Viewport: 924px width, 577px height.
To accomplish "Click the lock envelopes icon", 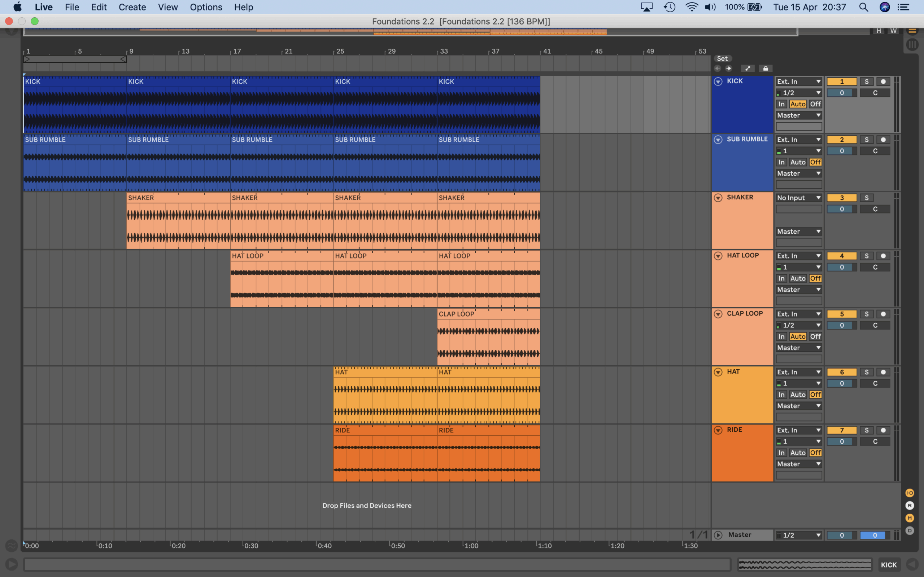I will point(765,69).
